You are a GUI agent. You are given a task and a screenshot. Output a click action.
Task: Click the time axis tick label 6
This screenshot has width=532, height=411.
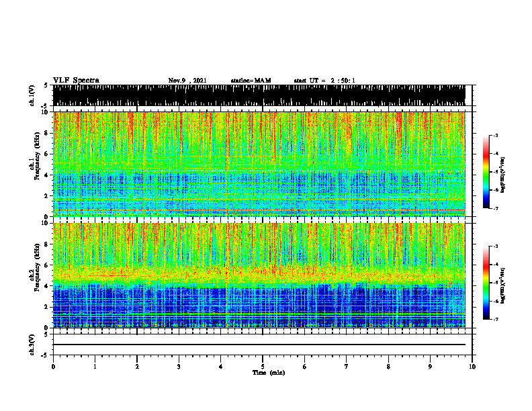[x=305, y=367]
